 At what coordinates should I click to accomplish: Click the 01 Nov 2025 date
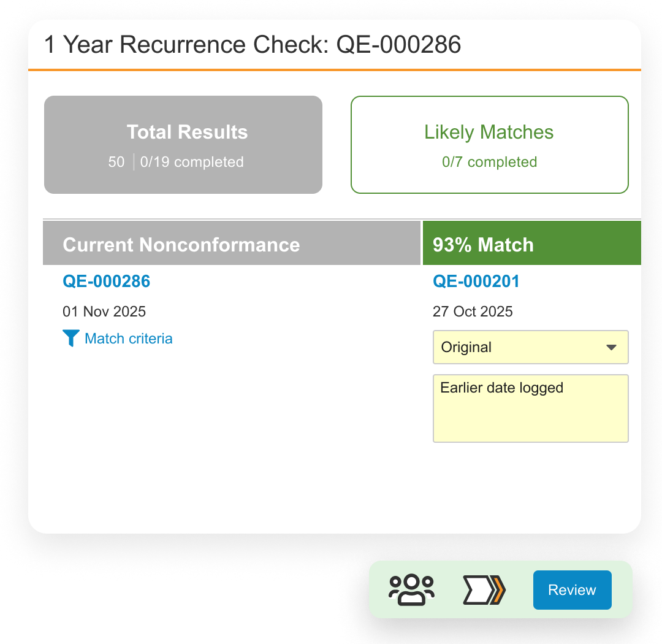(x=104, y=312)
